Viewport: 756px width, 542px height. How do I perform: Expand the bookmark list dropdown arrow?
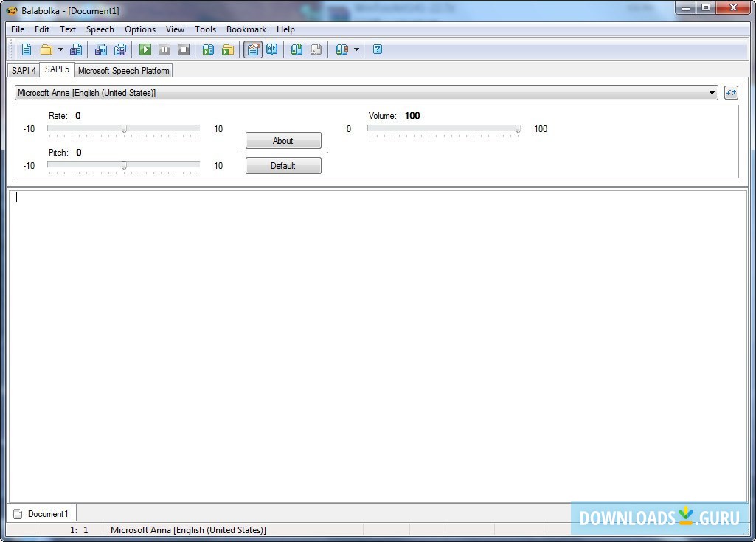[x=356, y=49]
